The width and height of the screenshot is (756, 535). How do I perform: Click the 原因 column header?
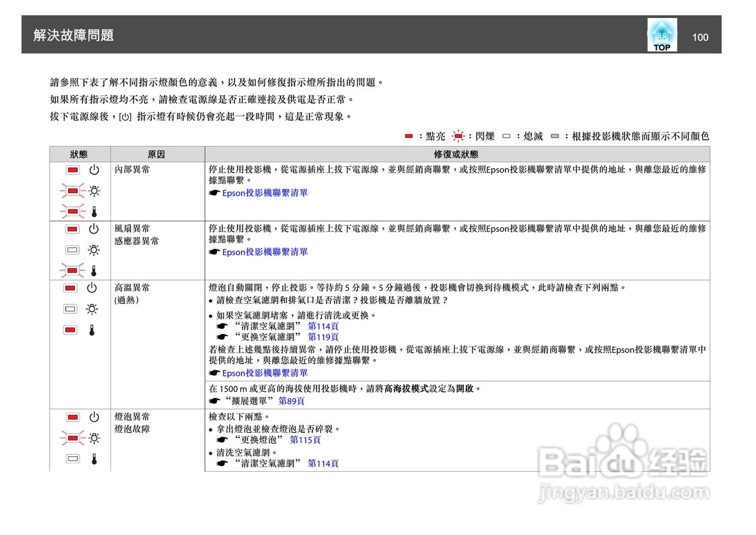click(x=157, y=154)
